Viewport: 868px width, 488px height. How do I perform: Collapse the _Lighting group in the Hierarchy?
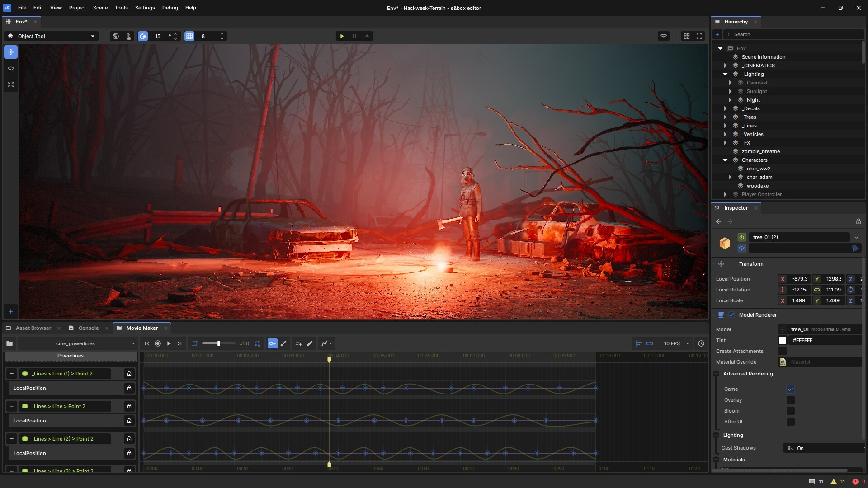tap(726, 74)
